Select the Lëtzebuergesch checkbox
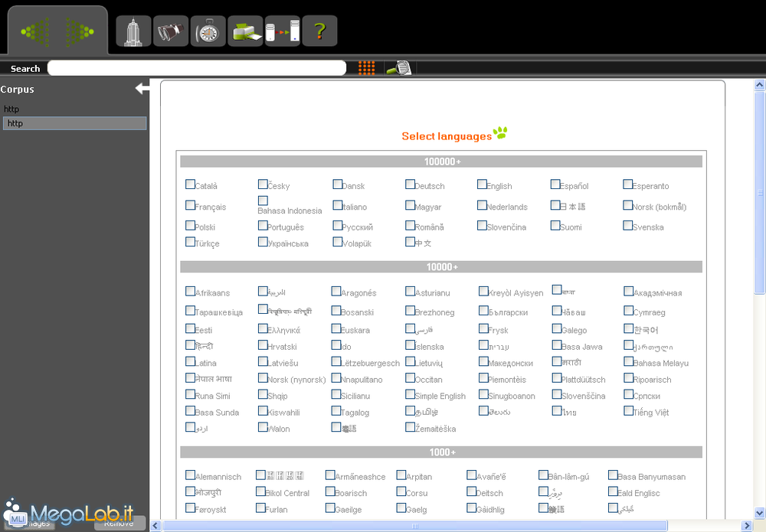Viewport: 766px width, 532px height. click(336, 361)
